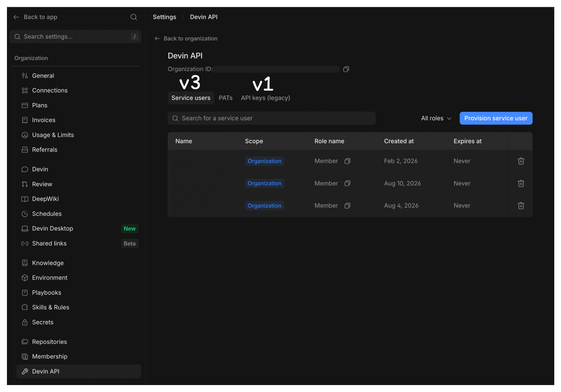Image resolution: width=561 pixels, height=392 pixels.
Task: Click the Devin API page heading
Action: tap(185, 56)
